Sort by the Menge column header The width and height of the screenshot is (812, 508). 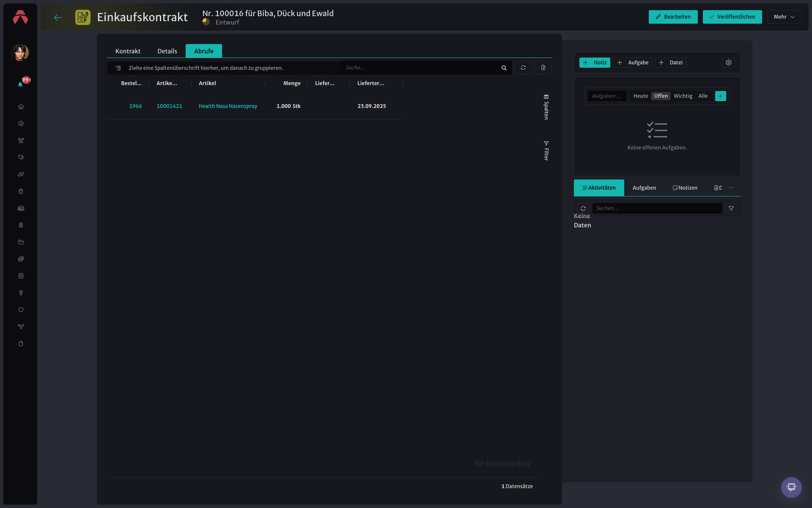[x=292, y=83]
